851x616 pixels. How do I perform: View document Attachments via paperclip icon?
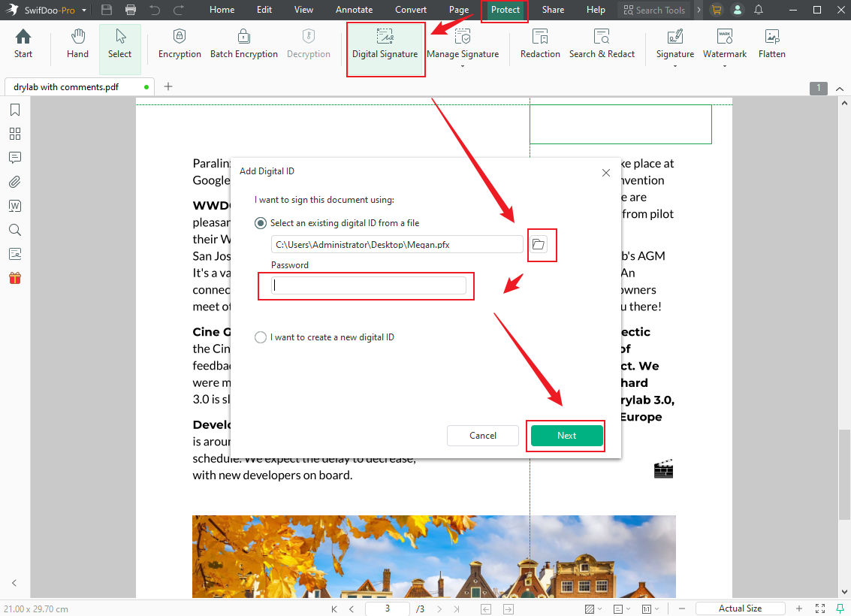click(14, 182)
